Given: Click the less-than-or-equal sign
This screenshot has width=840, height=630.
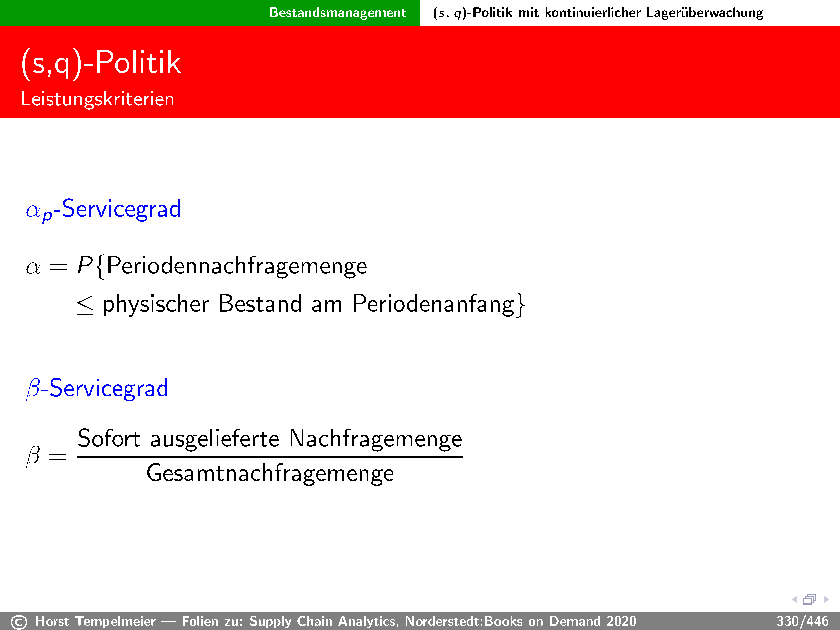Looking at the screenshot, I should 85,305.
